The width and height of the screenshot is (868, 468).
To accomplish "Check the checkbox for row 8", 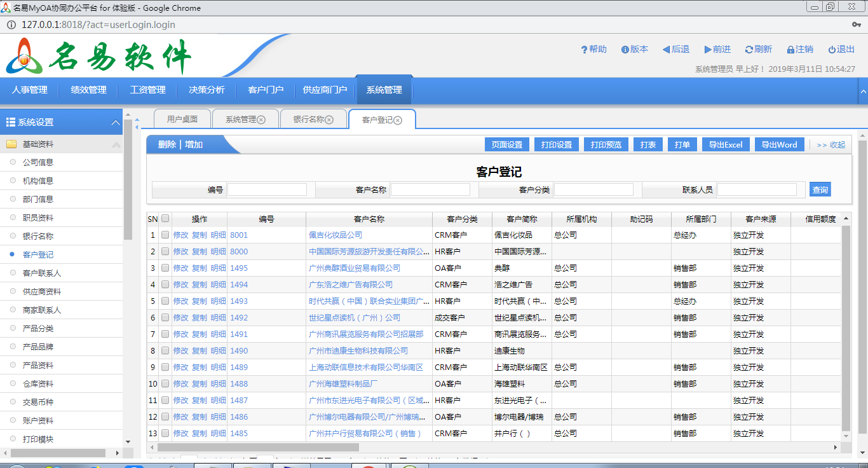I will point(165,351).
